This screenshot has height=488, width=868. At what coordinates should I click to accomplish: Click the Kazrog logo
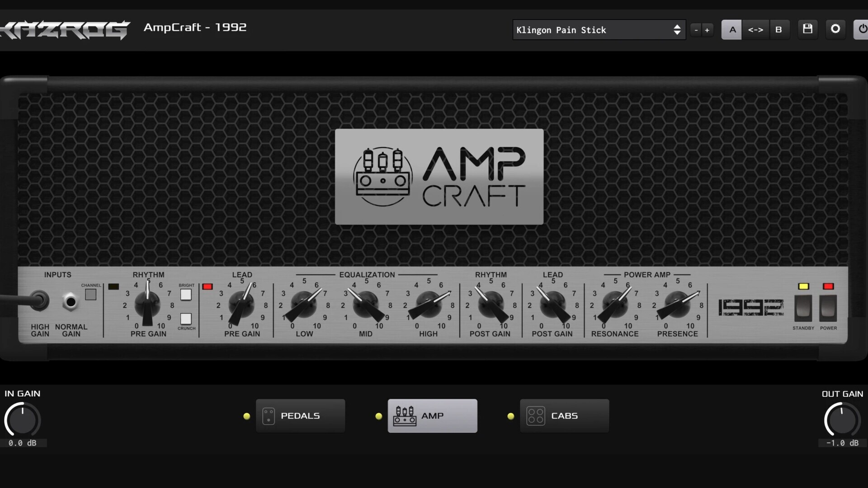point(65,29)
